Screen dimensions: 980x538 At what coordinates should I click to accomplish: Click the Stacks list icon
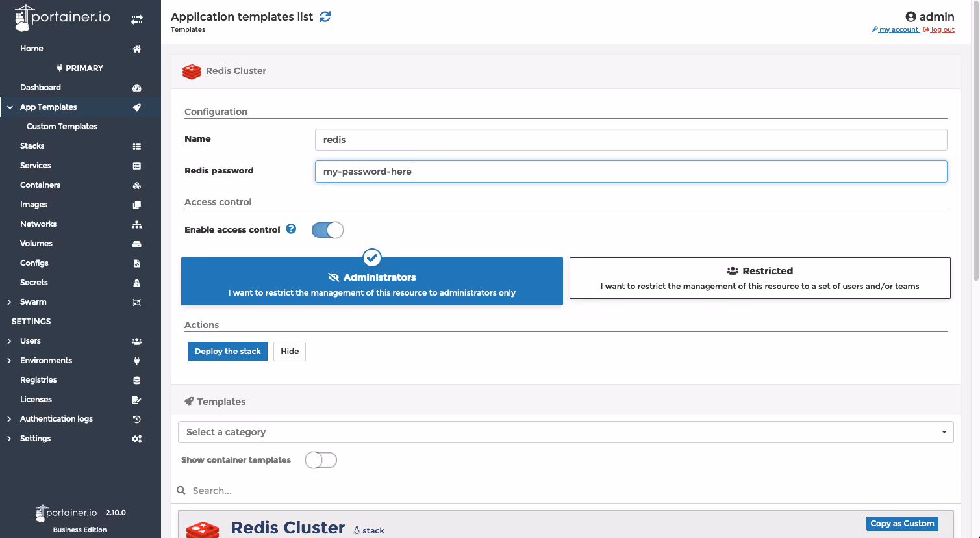click(136, 146)
